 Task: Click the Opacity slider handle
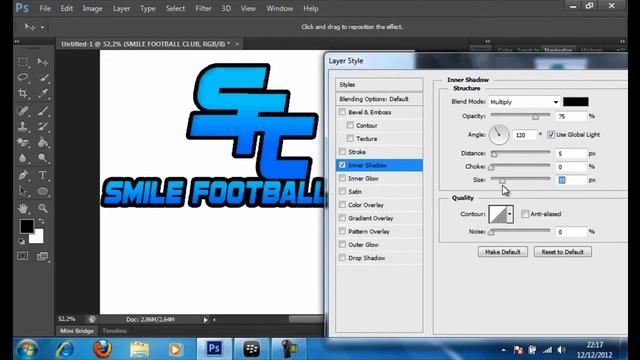point(535,117)
